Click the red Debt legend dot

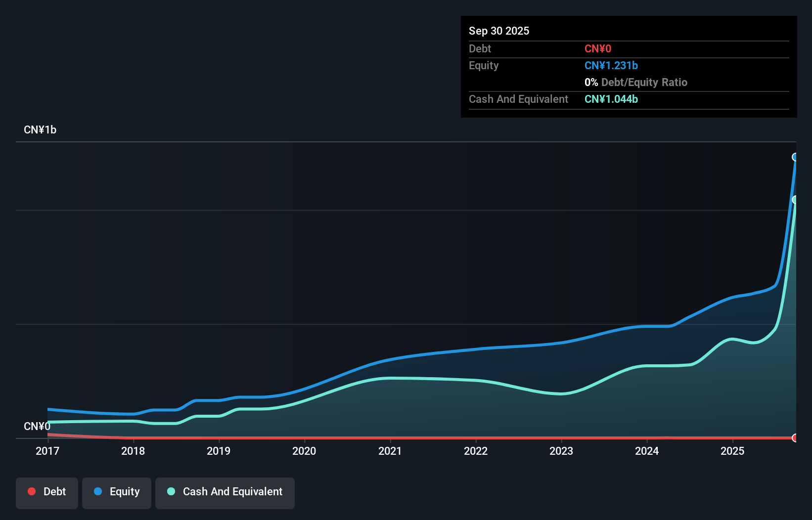32,491
